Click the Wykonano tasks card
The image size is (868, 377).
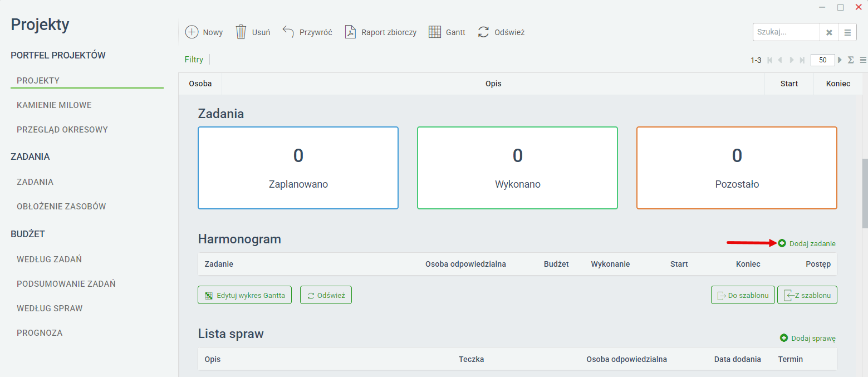518,168
